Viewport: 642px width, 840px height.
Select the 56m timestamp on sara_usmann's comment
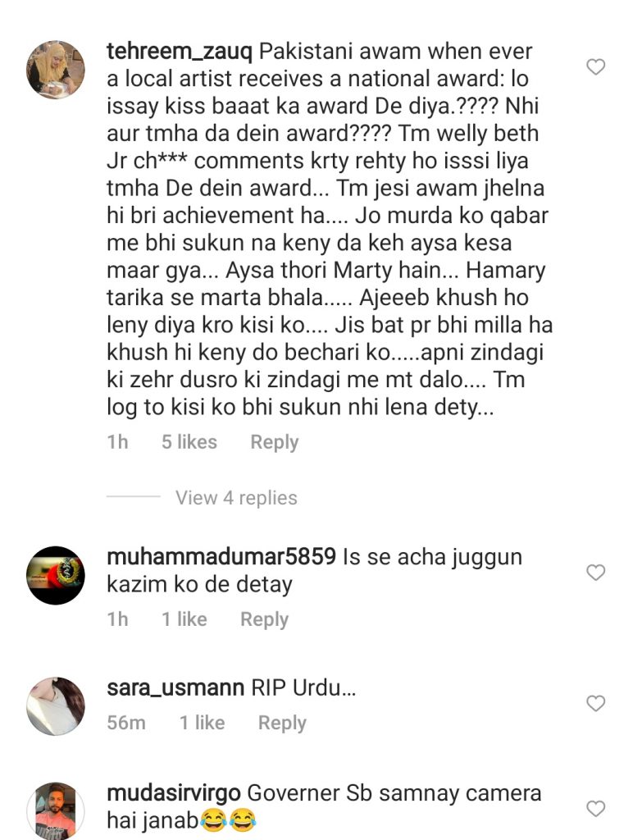coord(125,723)
